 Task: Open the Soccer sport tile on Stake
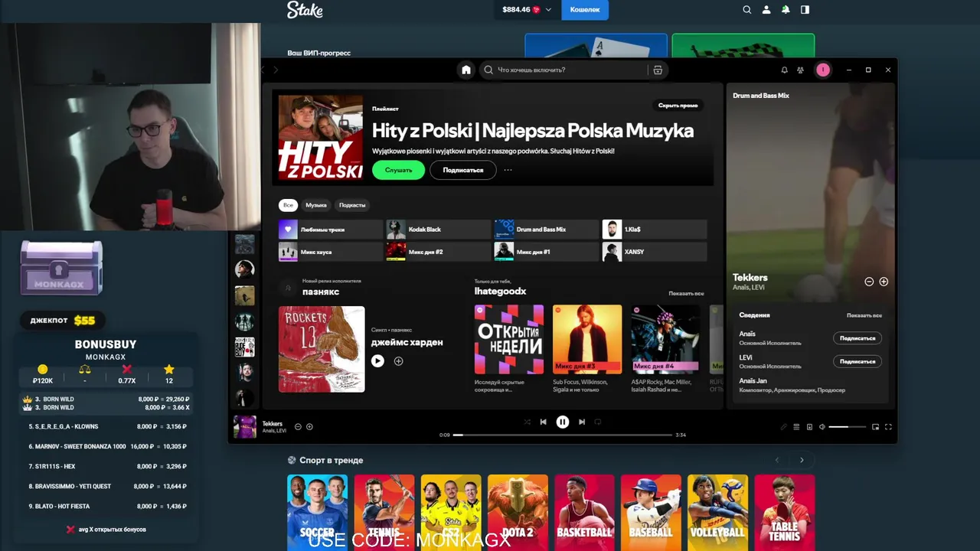pyautogui.click(x=317, y=512)
